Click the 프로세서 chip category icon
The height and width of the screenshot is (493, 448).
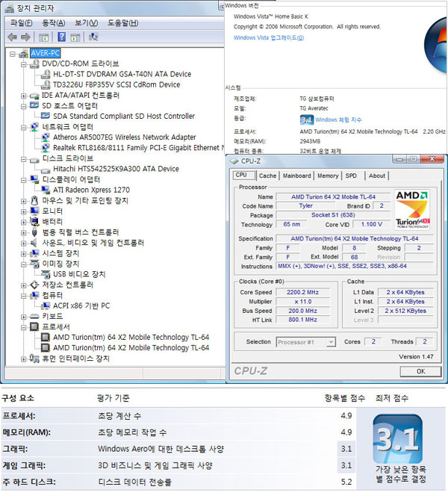(x=34, y=327)
